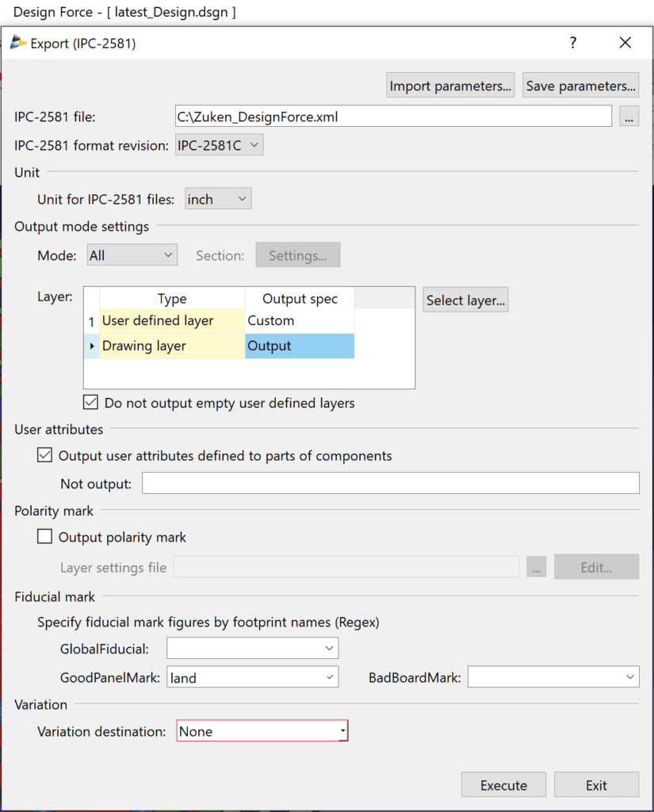654x812 pixels.
Task: Click inside the Not output text field
Action: (390, 482)
